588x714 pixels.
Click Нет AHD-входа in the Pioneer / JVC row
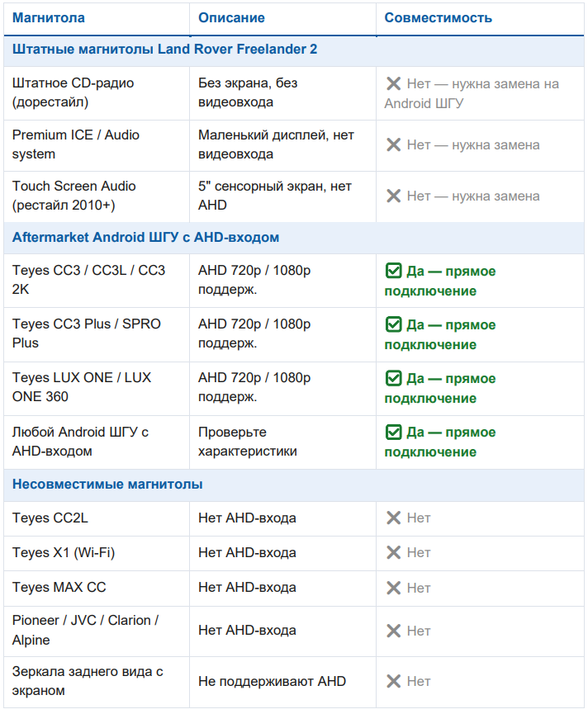coord(247,631)
